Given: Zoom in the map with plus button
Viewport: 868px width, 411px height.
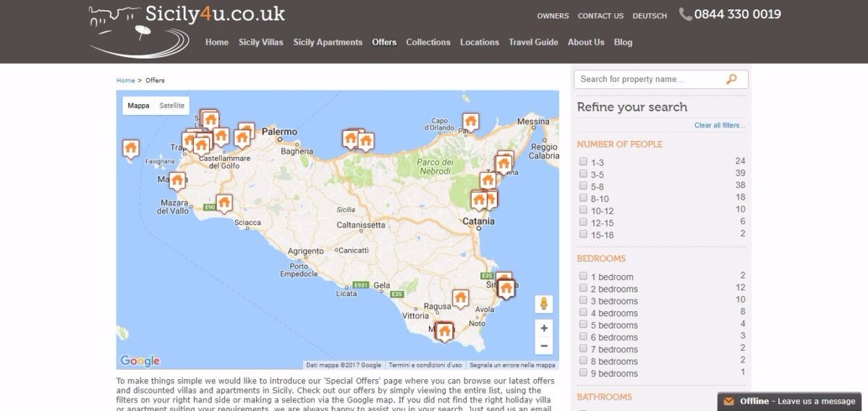Looking at the screenshot, I should coord(544,329).
